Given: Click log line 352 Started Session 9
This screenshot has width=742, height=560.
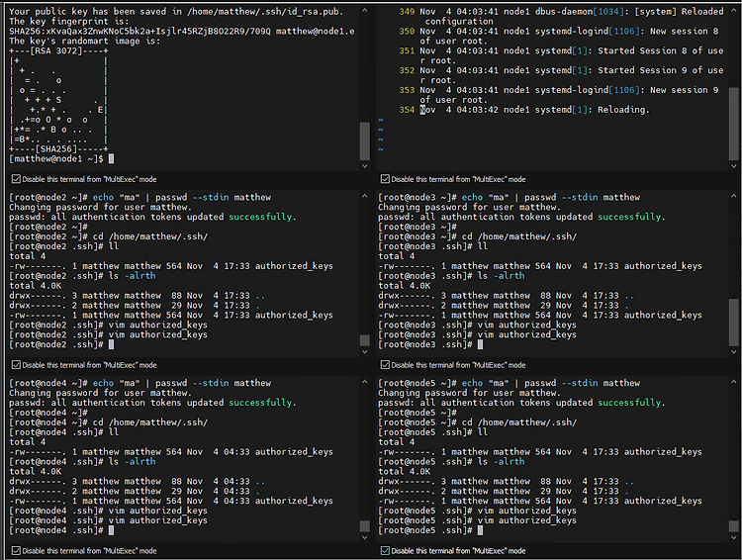Looking at the screenshot, I should (x=561, y=75).
